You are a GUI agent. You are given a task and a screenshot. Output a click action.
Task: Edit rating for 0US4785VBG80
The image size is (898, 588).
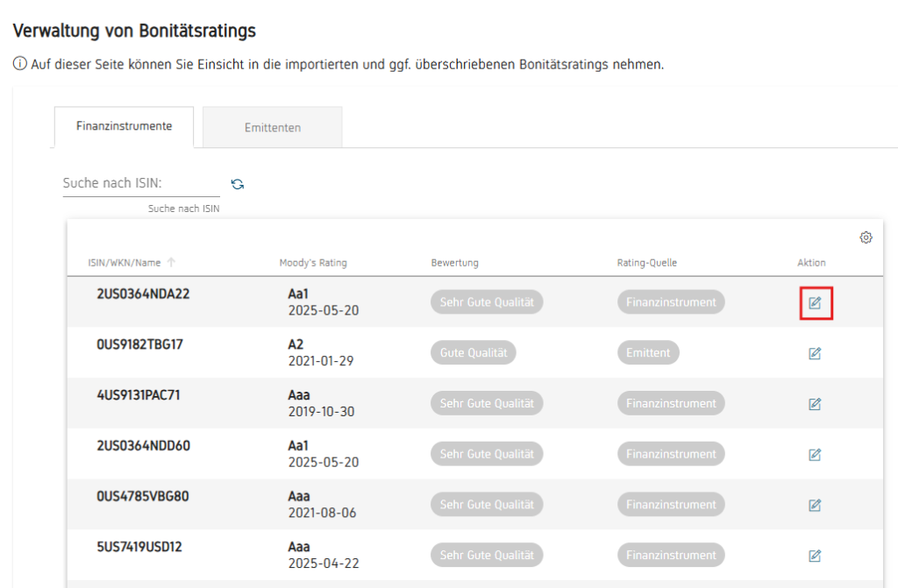pyautogui.click(x=815, y=505)
